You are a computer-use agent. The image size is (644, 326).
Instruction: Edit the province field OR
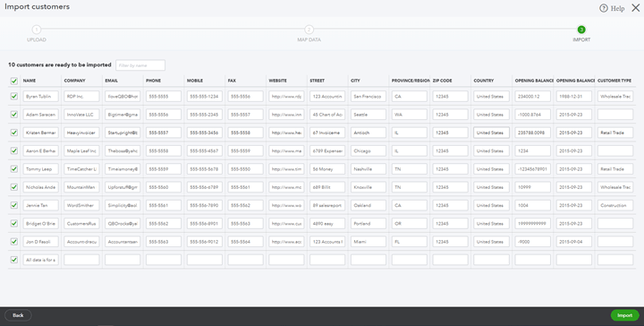click(409, 224)
